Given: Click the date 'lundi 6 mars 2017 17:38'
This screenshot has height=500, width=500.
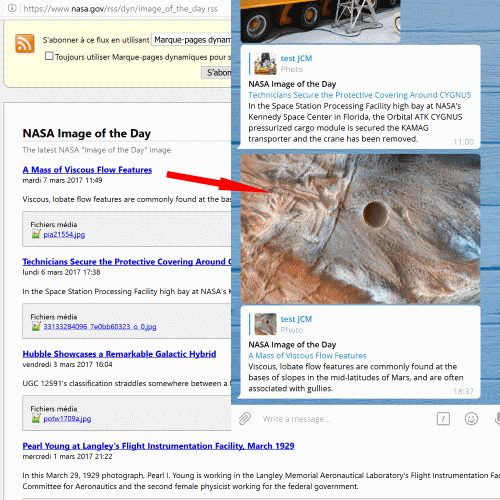Looking at the screenshot, I should click(x=61, y=272).
